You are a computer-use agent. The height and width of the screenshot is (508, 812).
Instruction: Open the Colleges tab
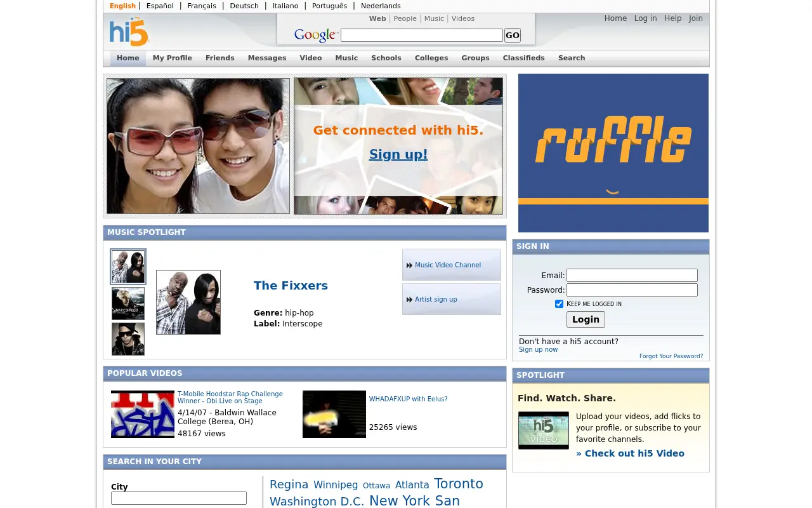pos(431,58)
